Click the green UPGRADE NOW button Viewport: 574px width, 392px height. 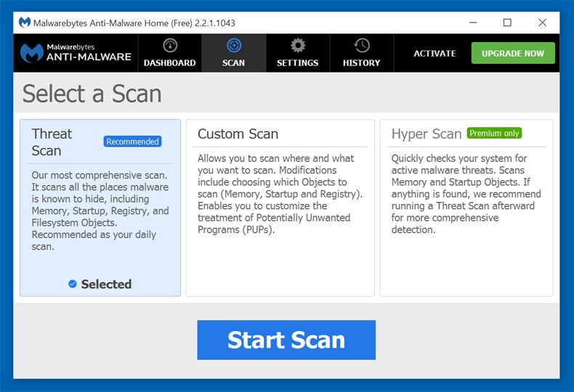(x=513, y=53)
